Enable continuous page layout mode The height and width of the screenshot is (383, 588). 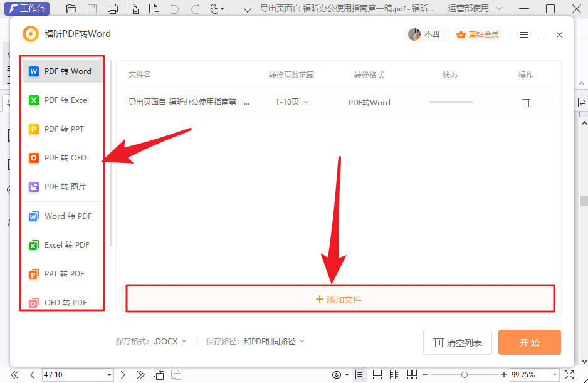coord(377,374)
